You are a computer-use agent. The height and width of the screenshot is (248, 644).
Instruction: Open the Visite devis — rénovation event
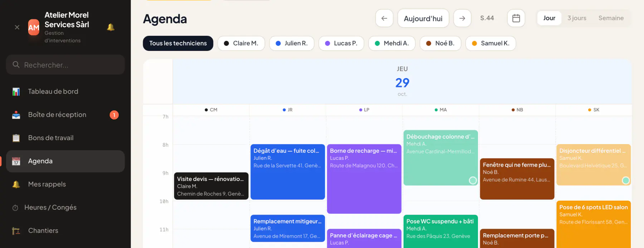coord(211,186)
